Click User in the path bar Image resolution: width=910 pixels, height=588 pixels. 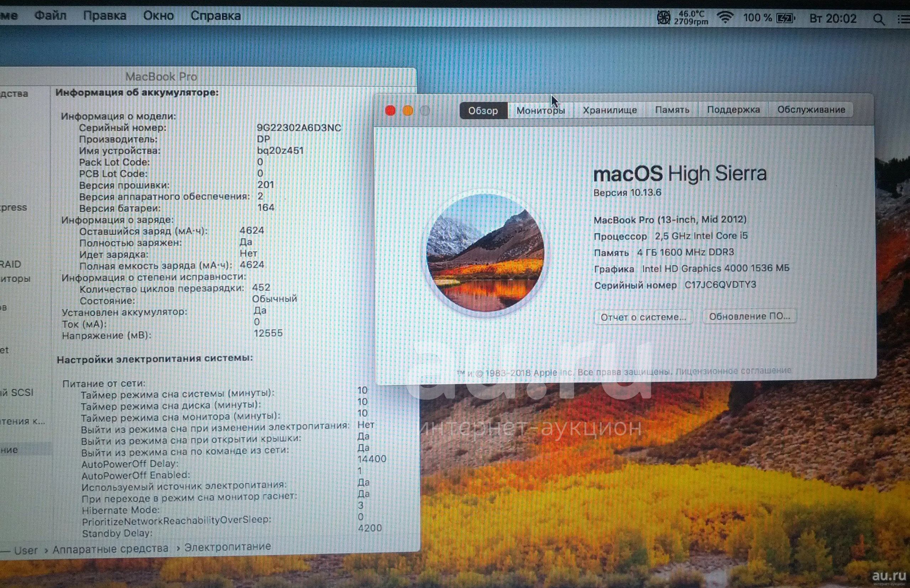[26, 550]
